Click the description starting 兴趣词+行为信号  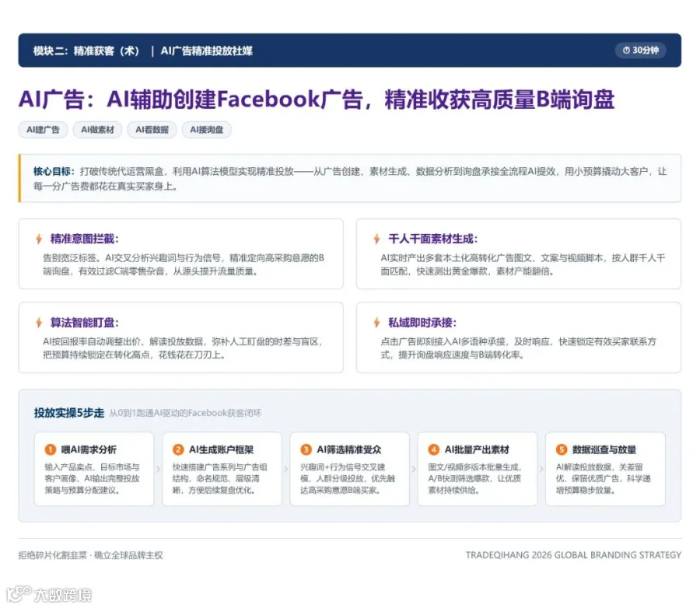click(x=348, y=478)
